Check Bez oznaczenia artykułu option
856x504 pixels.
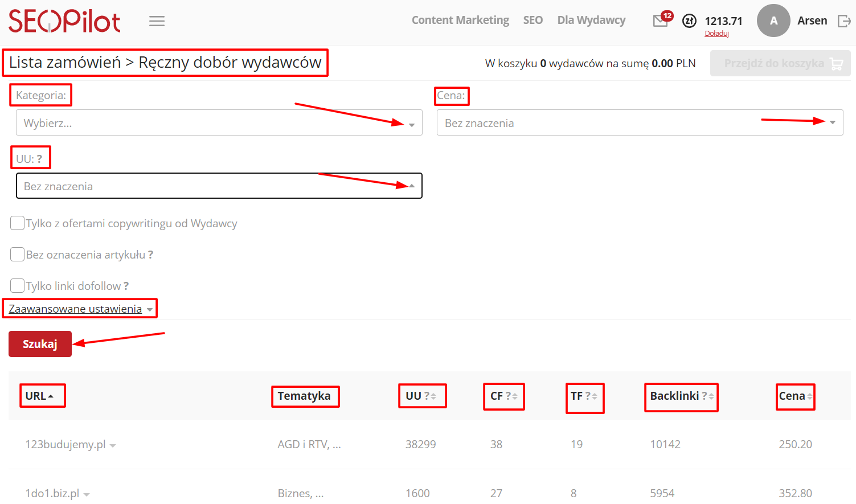tap(18, 255)
